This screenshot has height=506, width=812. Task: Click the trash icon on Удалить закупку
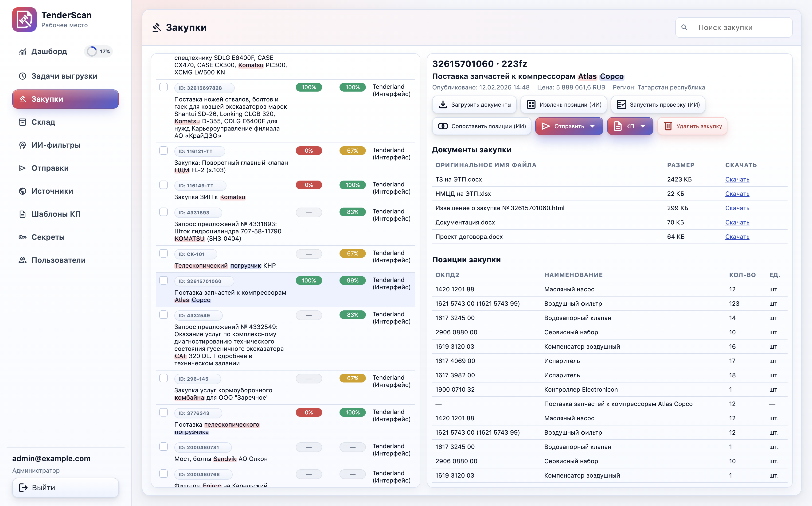[668, 126]
